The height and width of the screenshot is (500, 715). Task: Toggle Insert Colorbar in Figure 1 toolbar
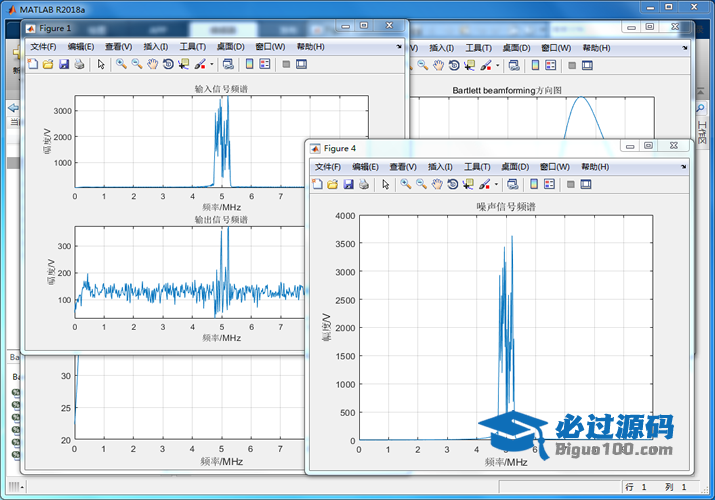[249, 64]
